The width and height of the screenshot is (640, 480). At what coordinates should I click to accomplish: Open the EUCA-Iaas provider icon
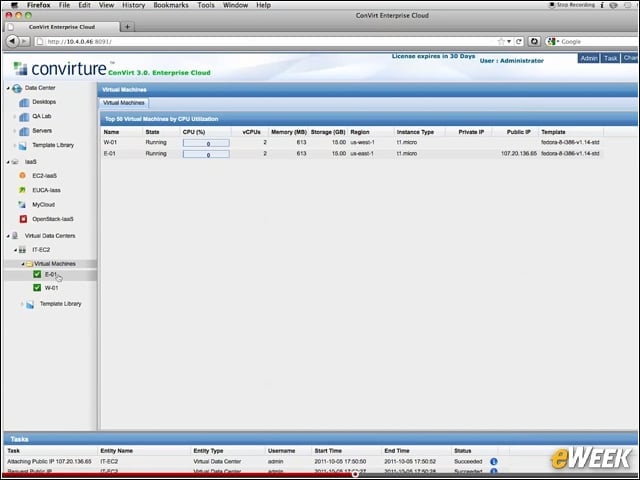[x=22, y=190]
